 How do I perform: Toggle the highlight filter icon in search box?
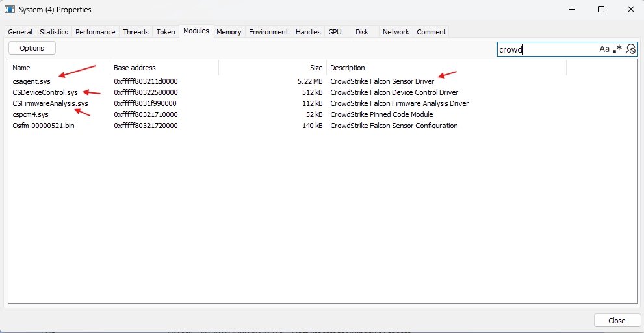click(630, 49)
